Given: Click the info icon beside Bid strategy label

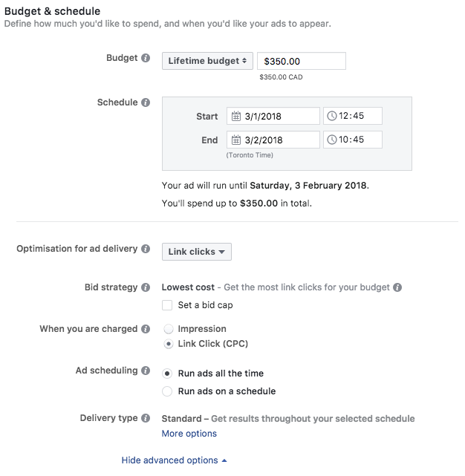Looking at the screenshot, I should (146, 287).
